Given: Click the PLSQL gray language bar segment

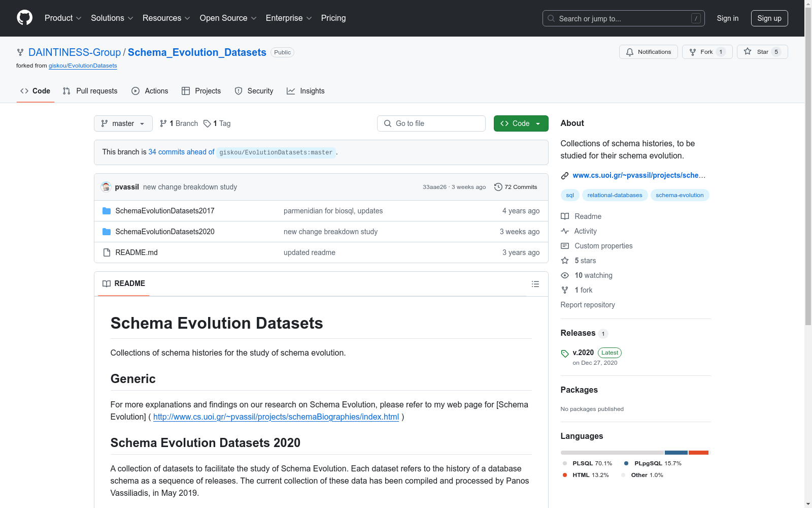Looking at the screenshot, I should point(612,453).
